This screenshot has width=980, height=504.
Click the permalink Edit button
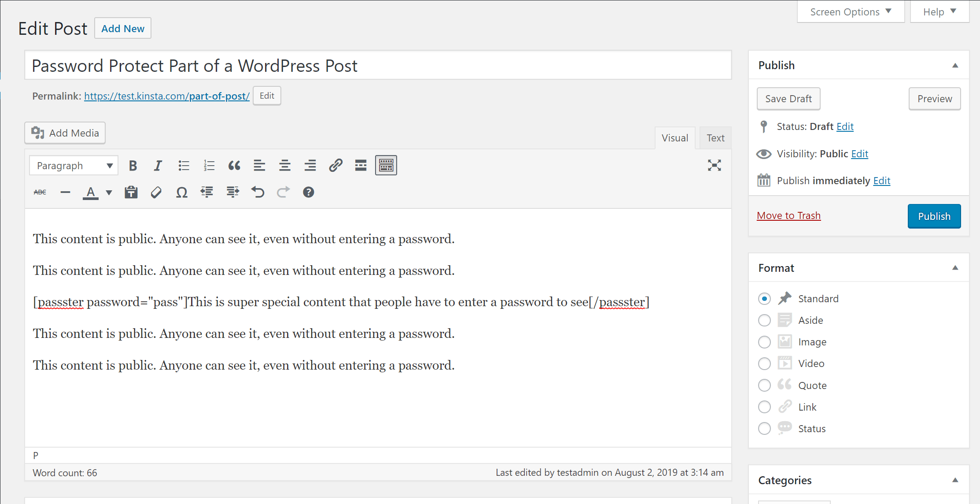pos(266,96)
